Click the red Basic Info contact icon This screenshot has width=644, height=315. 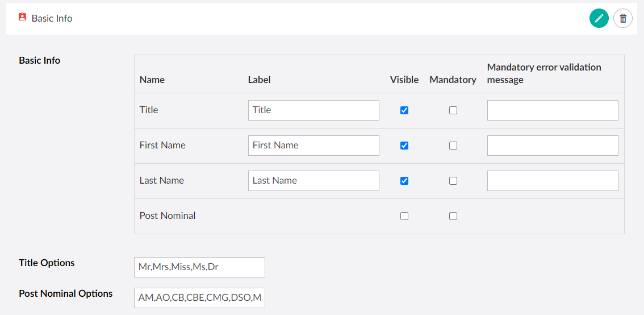(22, 17)
